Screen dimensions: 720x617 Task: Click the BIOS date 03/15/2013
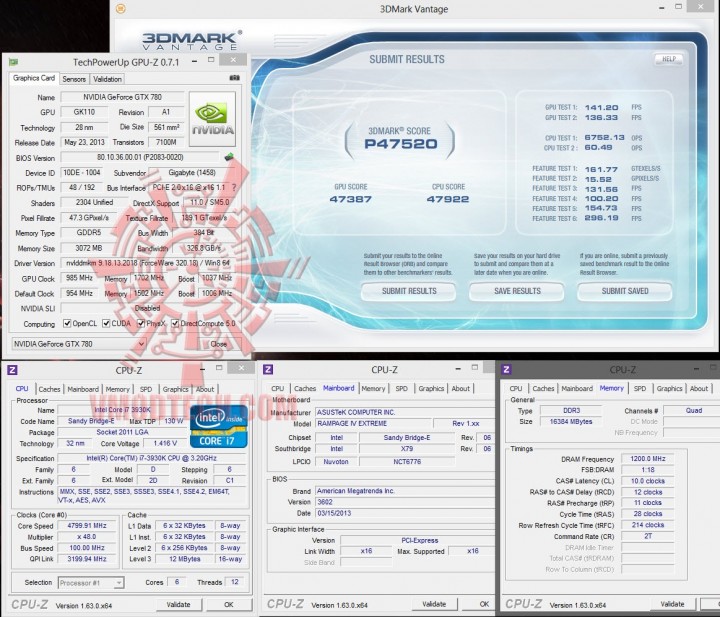pyautogui.click(x=404, y=513)
